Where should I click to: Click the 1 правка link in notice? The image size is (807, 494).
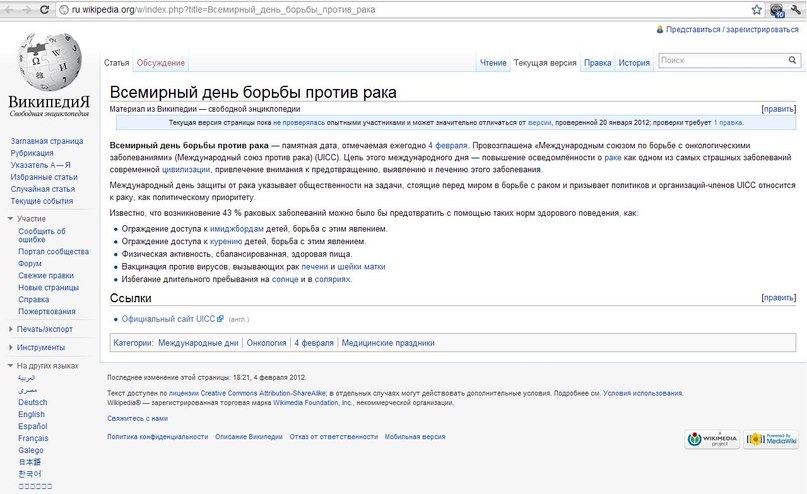pyautogui.click(x=728, y=122)
